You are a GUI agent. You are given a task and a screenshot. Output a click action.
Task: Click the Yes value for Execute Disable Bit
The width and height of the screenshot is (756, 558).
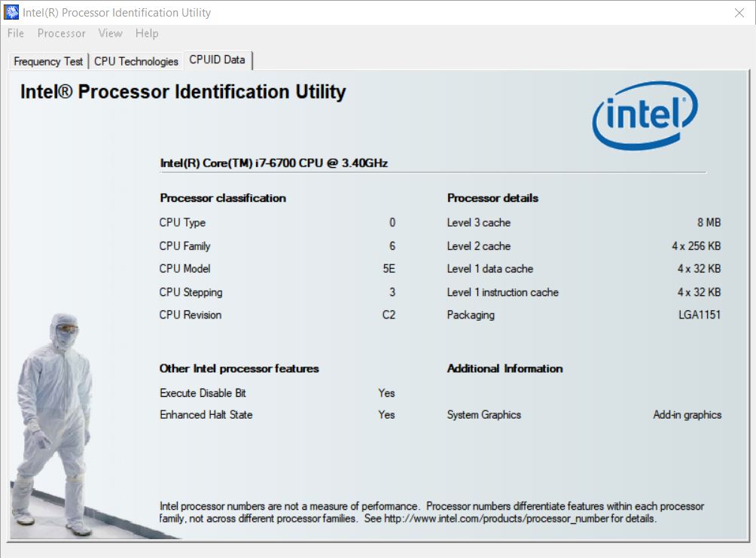click(387, 393)
